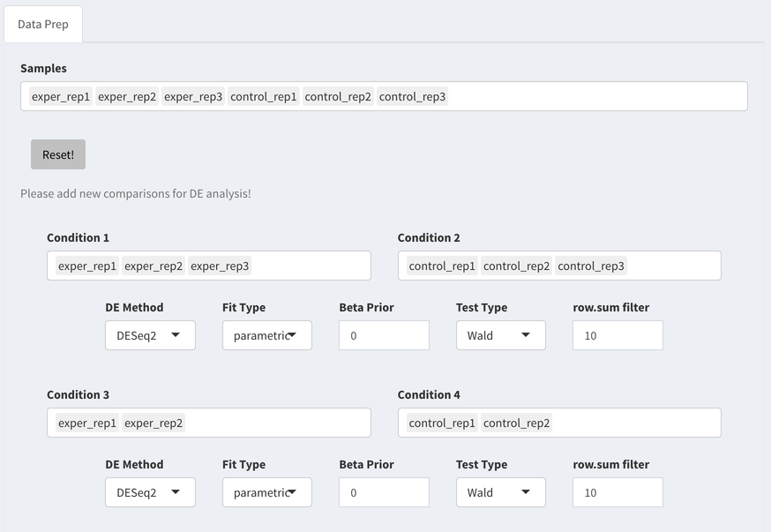Select control_rep3 tag in Samples box

tap(412, 96)
